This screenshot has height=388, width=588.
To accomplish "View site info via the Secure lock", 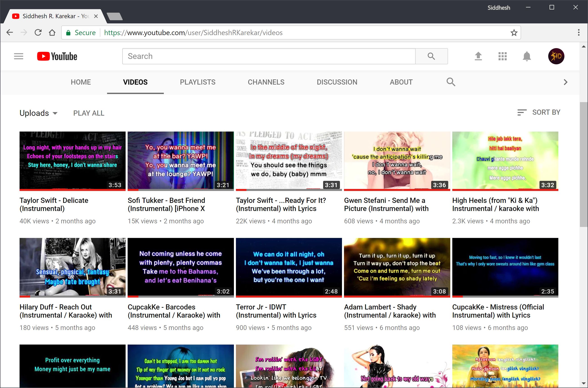I will (81, 32).
